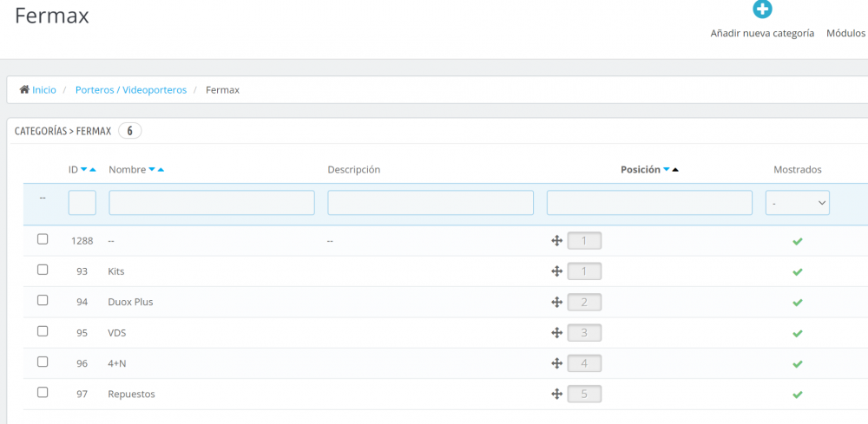Grab move handle for VDS row
This screenshot has height=424, width=868.
[x=557, y=333]
